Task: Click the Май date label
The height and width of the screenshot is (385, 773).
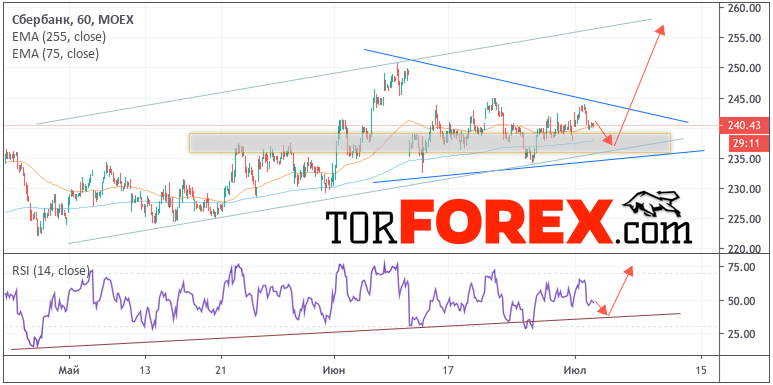Action: click(69, 370)
